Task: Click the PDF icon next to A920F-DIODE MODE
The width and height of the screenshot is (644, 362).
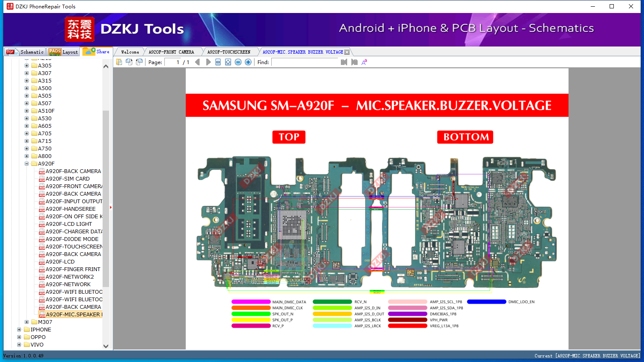Action: point(42,239)
